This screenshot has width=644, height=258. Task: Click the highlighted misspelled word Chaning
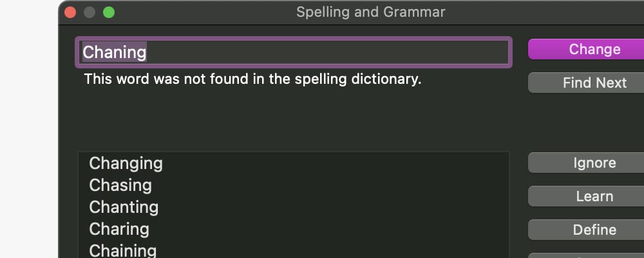(115, 52)
